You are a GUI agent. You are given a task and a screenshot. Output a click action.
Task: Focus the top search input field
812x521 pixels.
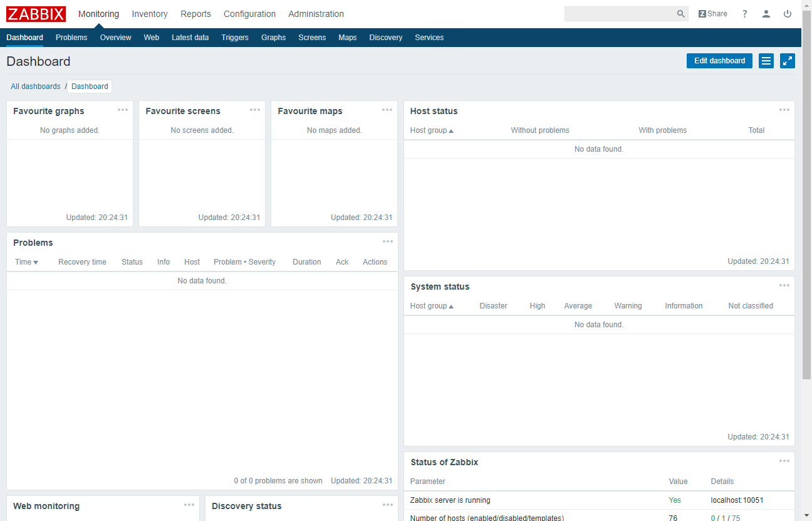click(x=620, y=14)
